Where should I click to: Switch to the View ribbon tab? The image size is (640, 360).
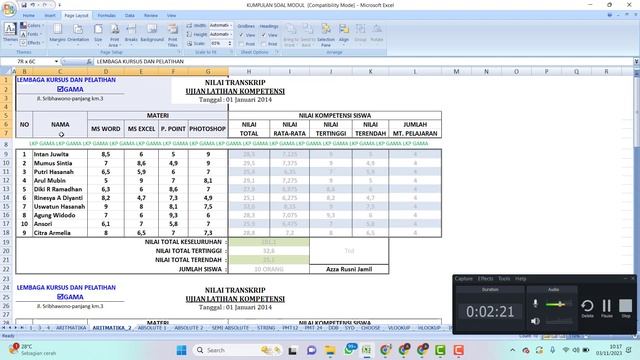[171, 16]
